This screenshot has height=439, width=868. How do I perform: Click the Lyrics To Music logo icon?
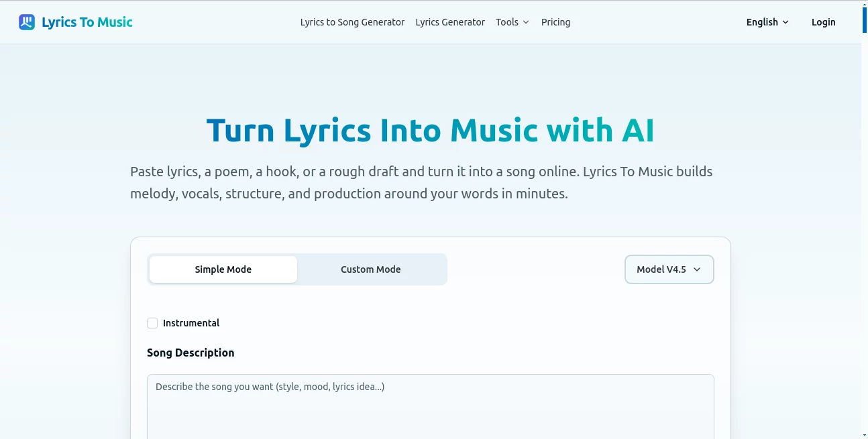click(27, 22)
